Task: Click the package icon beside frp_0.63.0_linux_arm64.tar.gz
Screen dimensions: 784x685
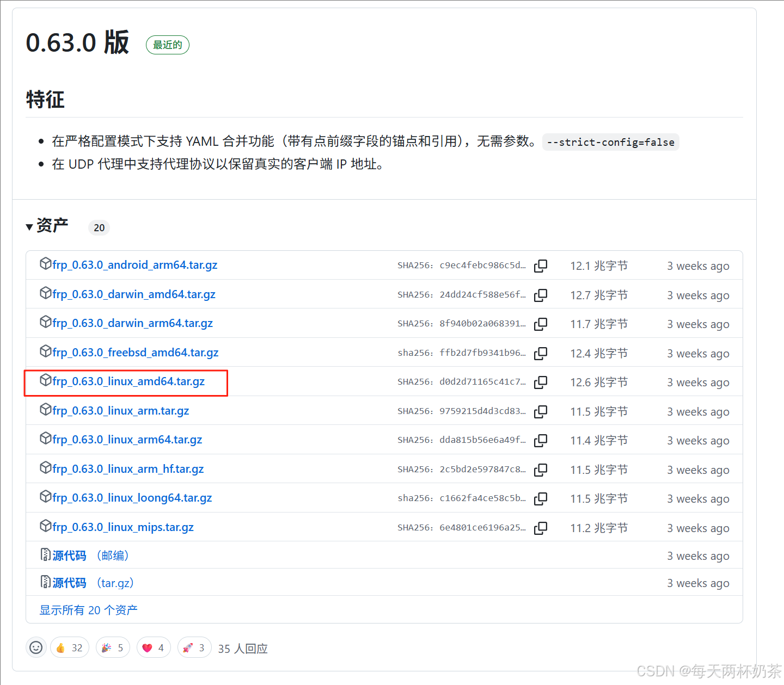Action: (x=46, y=438)
